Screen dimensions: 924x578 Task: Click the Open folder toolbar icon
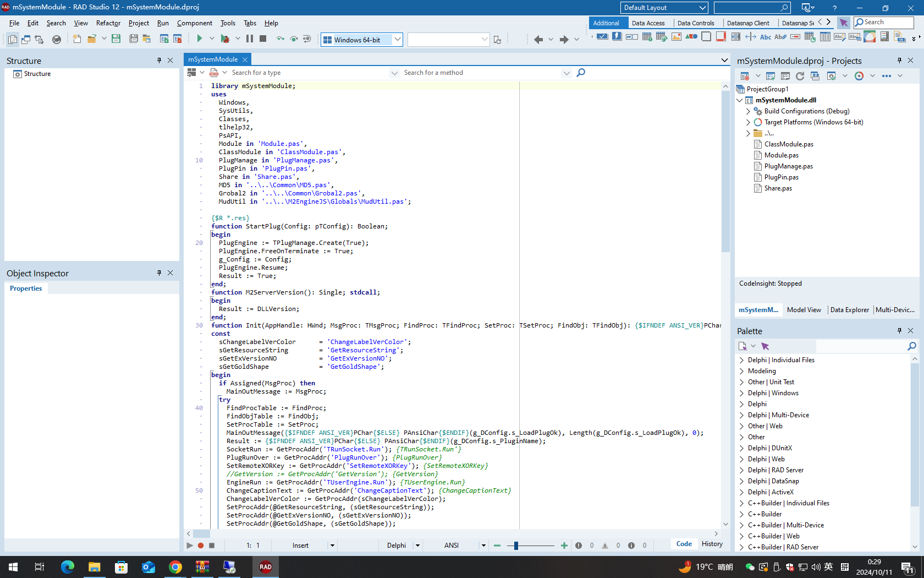(92, 39)
